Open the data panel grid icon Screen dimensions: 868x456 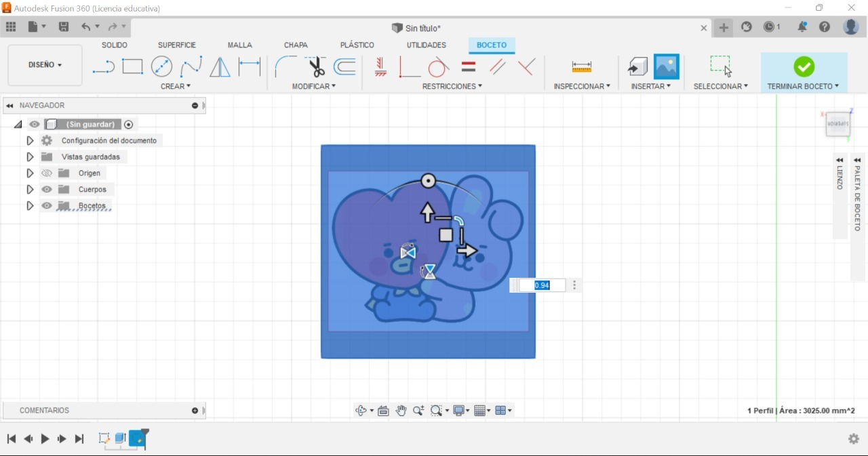coord(11,27)
